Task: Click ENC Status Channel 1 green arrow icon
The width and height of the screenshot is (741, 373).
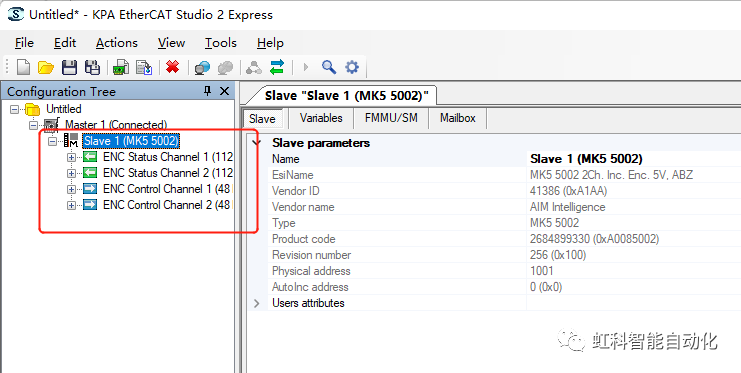Action: coord(90,157)
